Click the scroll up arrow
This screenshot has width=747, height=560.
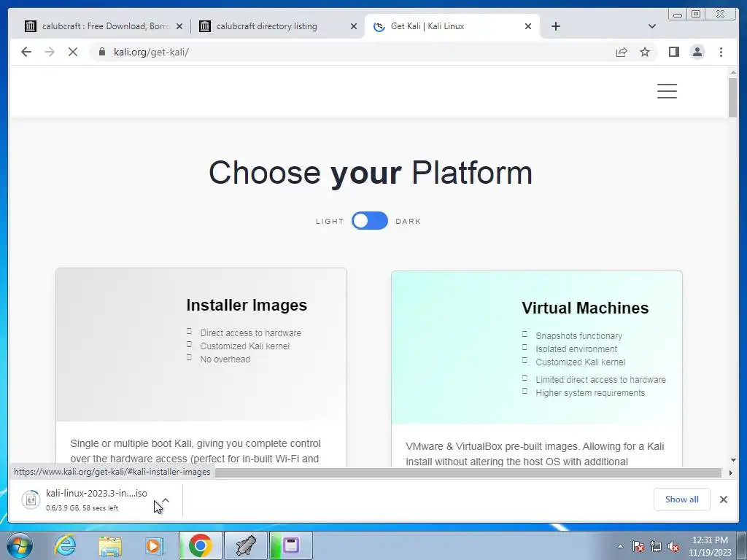tap(733, 72)
